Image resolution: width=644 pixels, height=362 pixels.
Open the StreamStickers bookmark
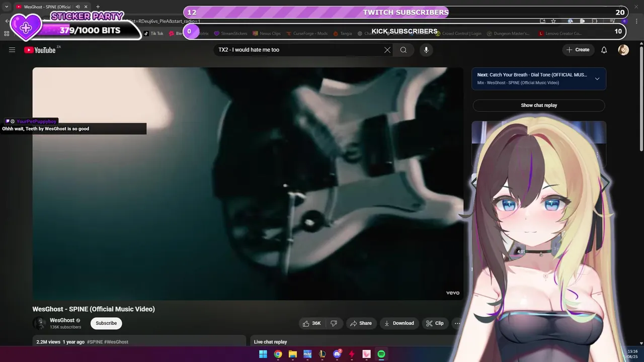pos(230,34)
